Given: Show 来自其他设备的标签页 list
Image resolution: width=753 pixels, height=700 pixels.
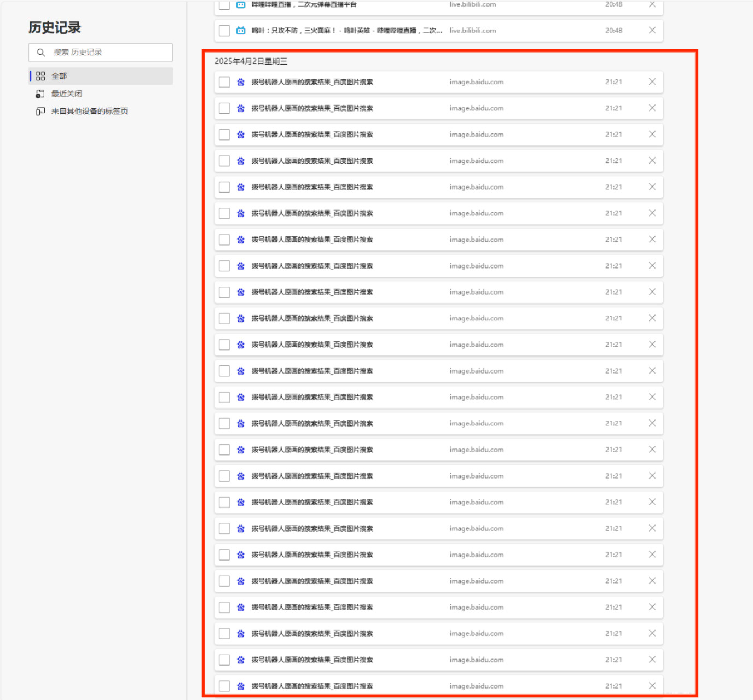Looking at the screenshot, I should point(90,111).
